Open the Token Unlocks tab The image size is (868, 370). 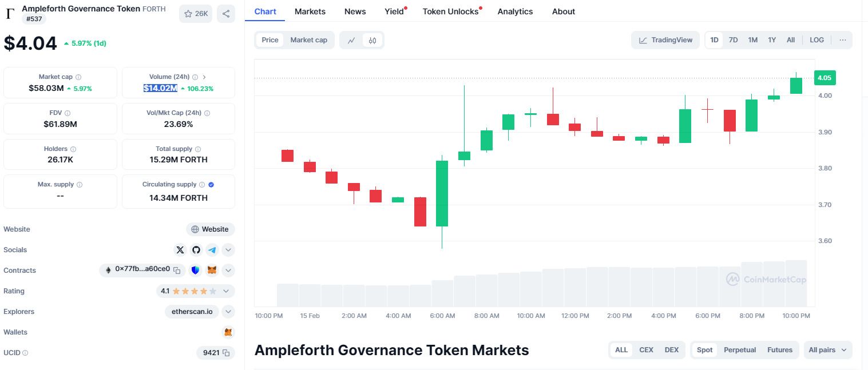point(451,11)
